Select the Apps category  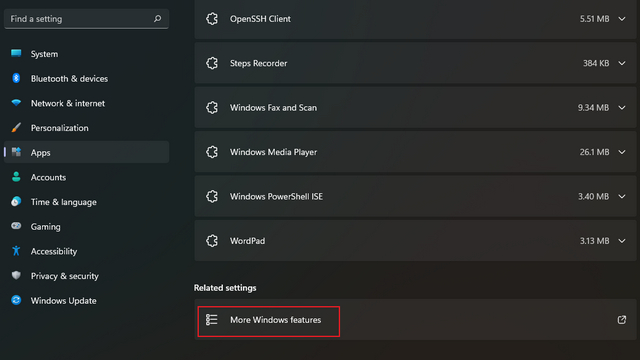[x=86, y=152]
